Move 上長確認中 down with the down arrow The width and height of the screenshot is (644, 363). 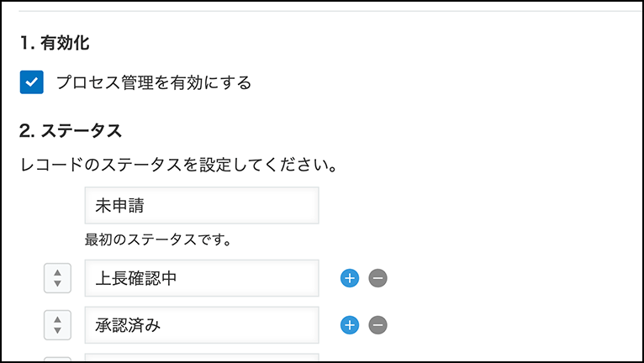(x=57, y=283)
